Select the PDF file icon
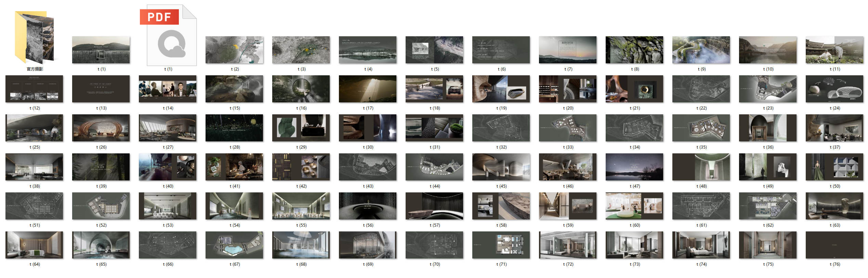This screenshot has width=868, height=278. pos(168,36)
